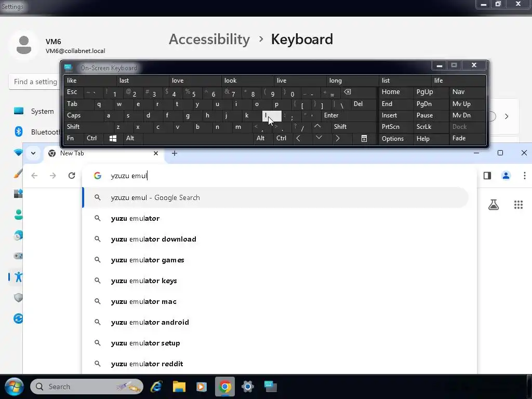
Task: Open the Chrome Labs flask icon
Action: pos(494,205)
